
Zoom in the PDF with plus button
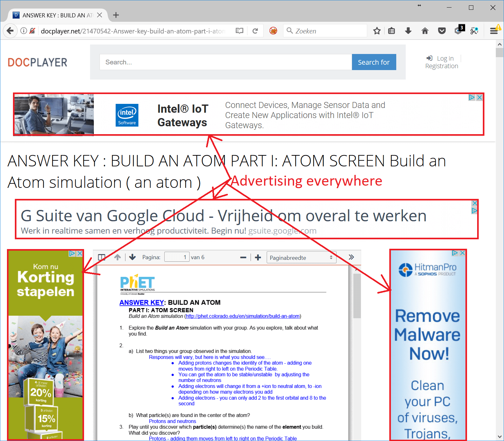pos(258,258)
